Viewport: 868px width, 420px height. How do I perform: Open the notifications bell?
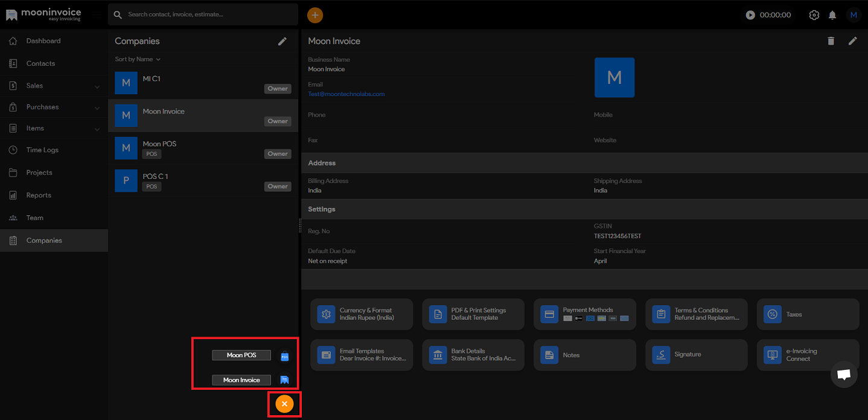pyautogui.click(x=832, y=15)
